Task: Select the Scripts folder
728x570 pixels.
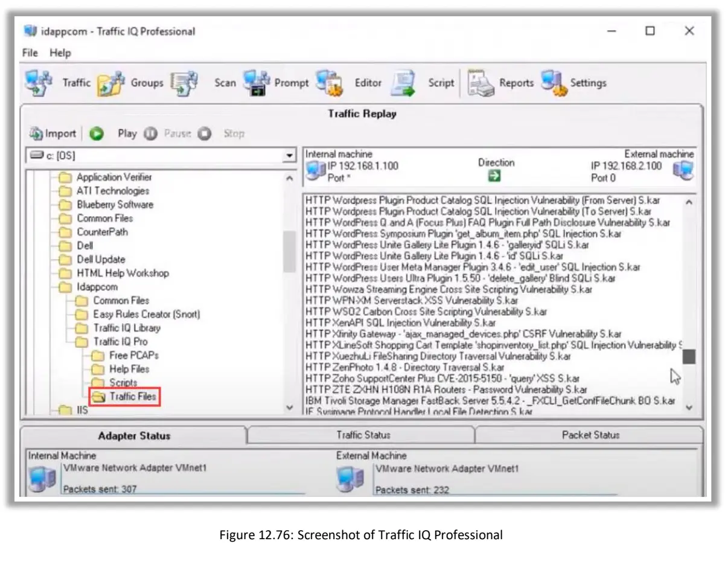Action: [123, 383]
